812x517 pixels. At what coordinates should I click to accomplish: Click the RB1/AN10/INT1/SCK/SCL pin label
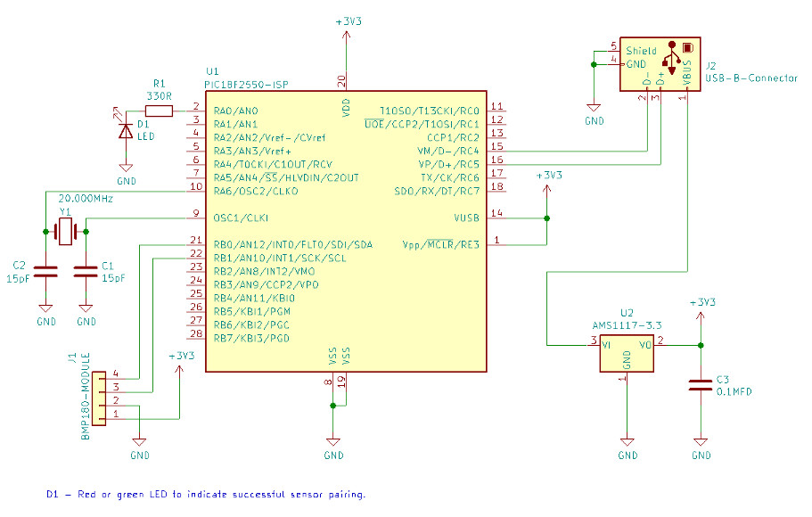click(280, 258)
